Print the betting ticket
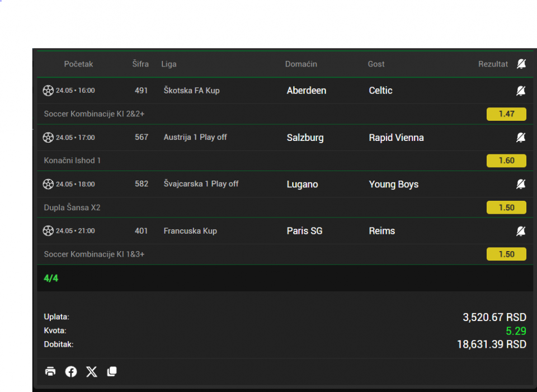Viewport: 537px width, 392px height. 50,371
